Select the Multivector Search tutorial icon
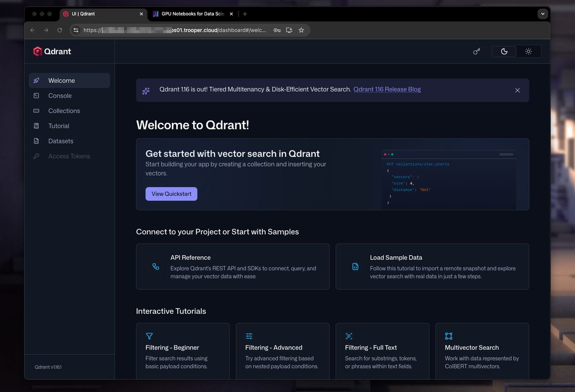Viewport: 575px width, 392px height. point(449,336)
